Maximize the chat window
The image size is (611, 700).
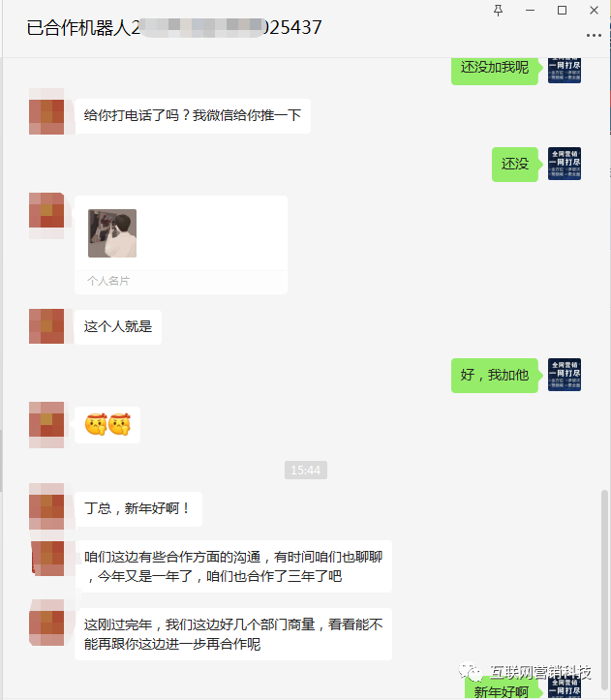click(562, 11)
